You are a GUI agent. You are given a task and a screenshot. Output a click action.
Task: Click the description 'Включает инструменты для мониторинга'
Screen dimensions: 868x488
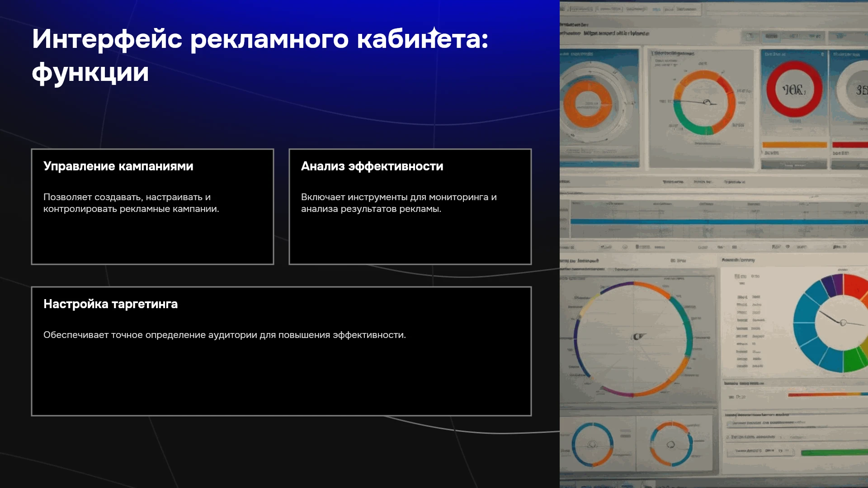[395, 197]
